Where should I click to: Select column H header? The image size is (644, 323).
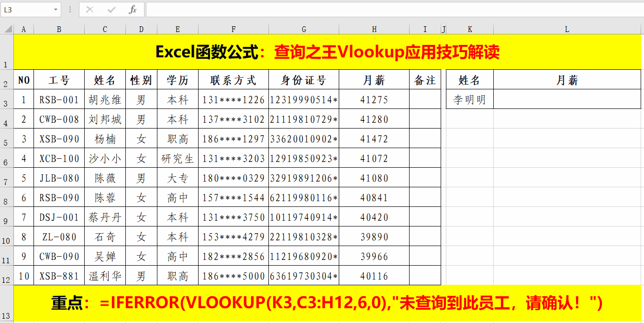tap(374, 29)
